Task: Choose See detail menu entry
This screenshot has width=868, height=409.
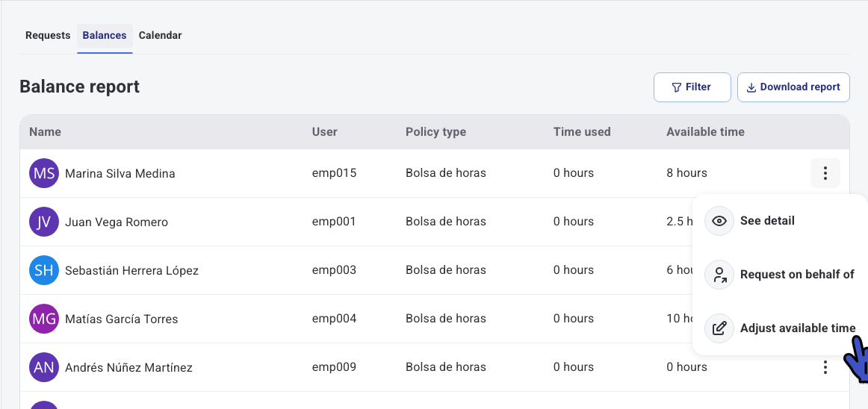Action: pos(779,221)
